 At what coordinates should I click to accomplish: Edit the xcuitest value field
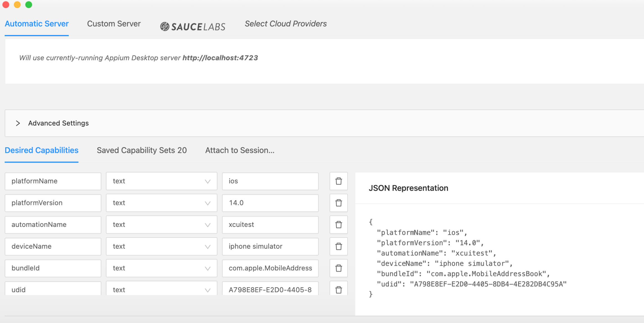click(270, 224)
